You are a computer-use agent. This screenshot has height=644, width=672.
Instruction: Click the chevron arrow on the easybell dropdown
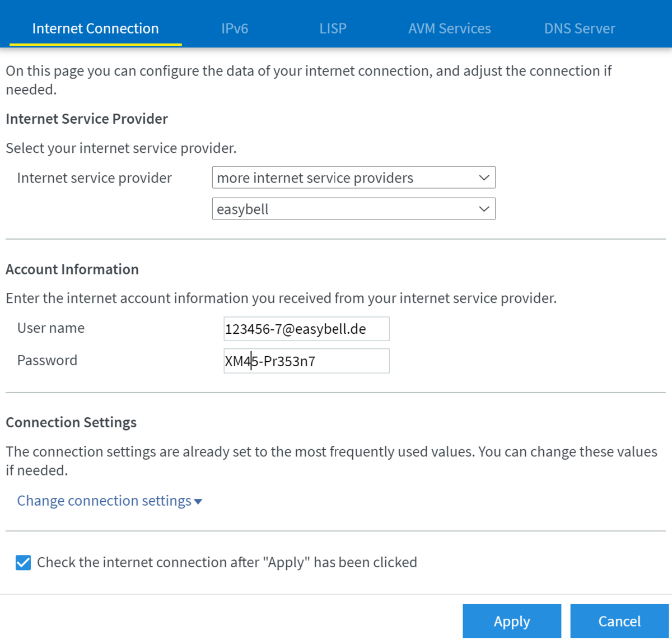pyautogui.click(x=484, y=209)
